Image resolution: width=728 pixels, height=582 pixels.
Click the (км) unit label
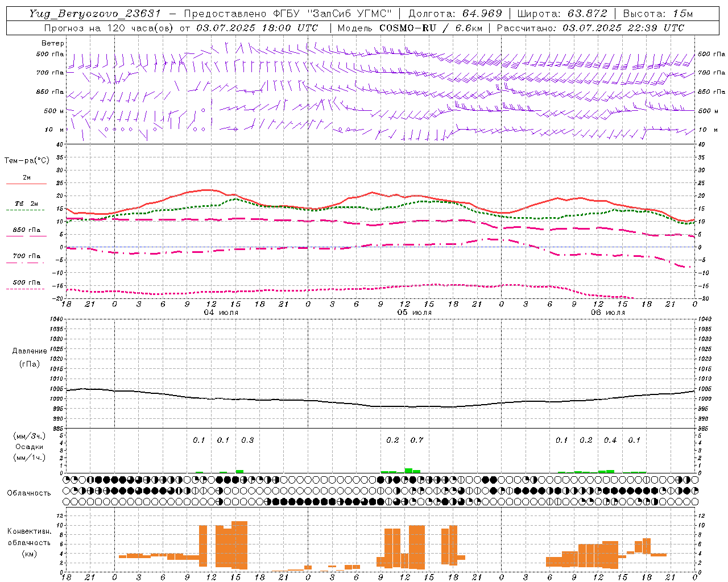[x=29, y=554]
